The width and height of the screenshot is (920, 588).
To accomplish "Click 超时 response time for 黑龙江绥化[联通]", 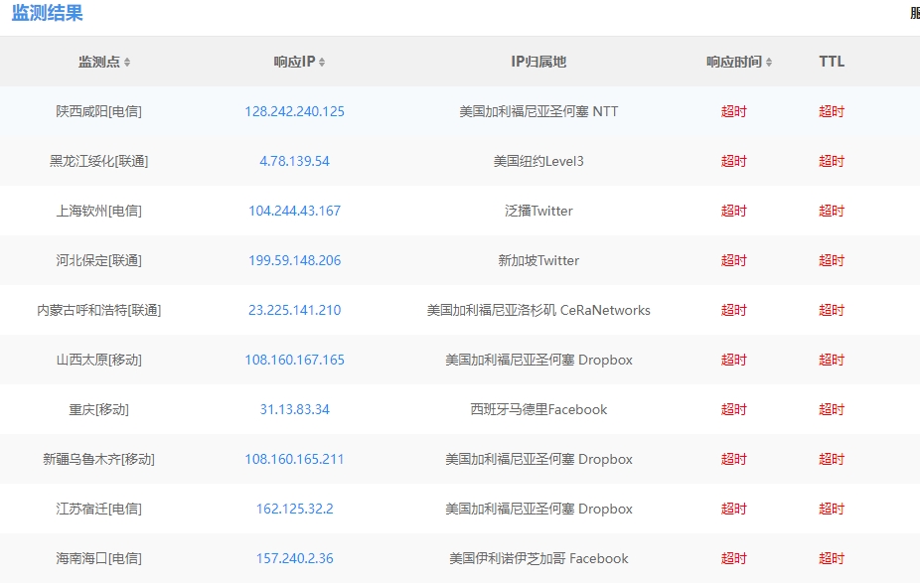I will [733, 161].
